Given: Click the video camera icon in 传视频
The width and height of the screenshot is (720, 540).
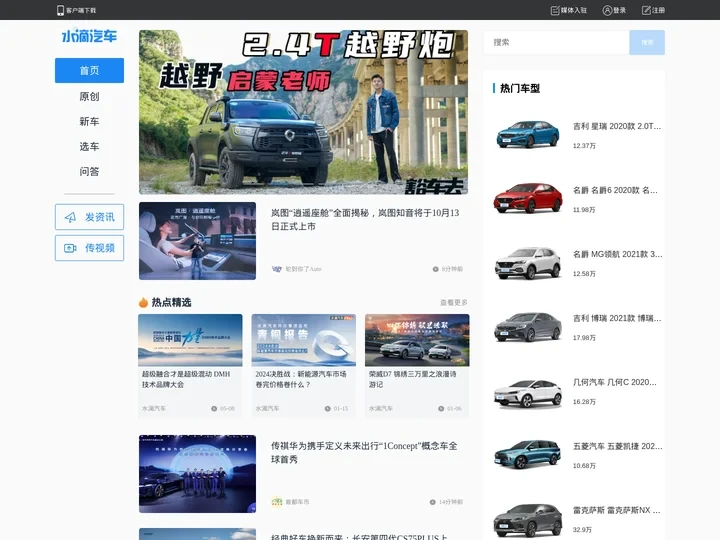Looking at the screenshot, I should click(70, 248).
